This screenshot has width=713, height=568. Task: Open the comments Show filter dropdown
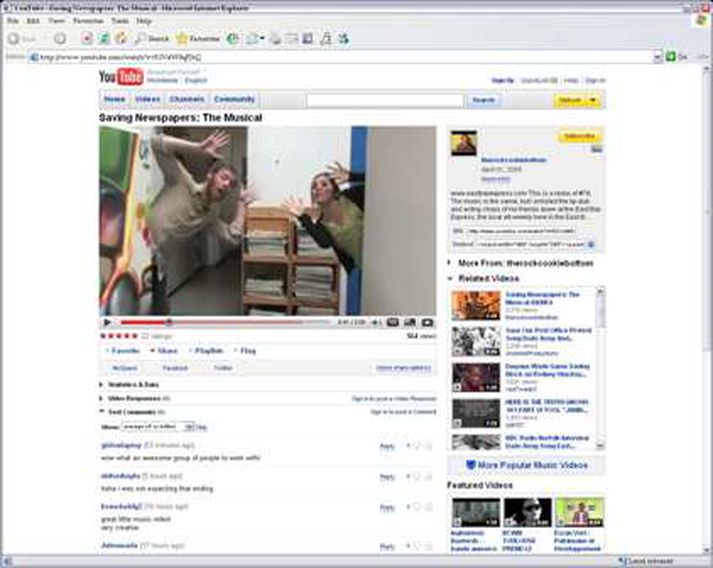157,427
